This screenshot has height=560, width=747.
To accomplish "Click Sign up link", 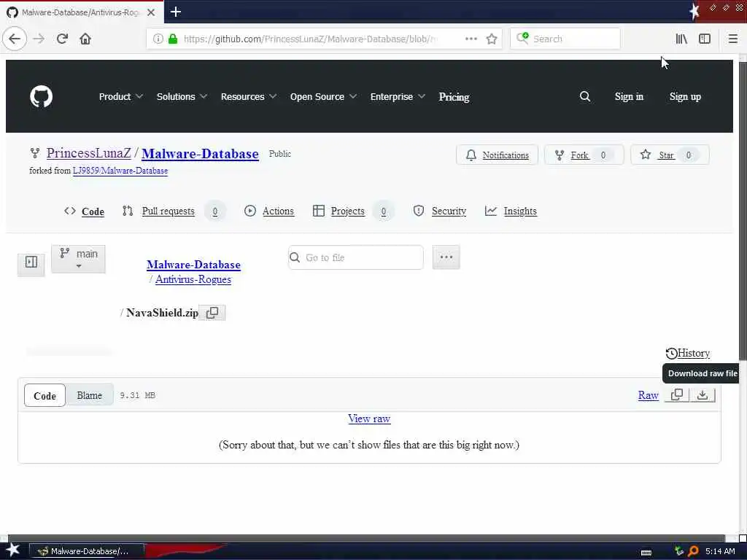I will [685, 97].
